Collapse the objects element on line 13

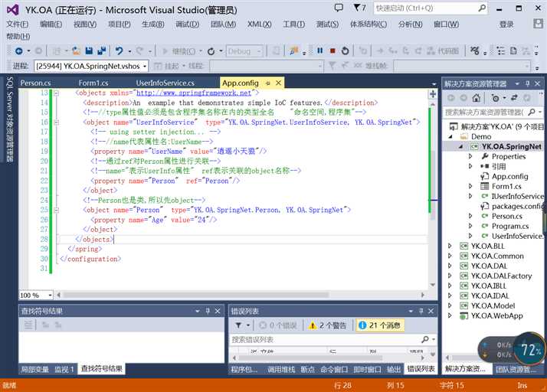(x=56, y=93)
